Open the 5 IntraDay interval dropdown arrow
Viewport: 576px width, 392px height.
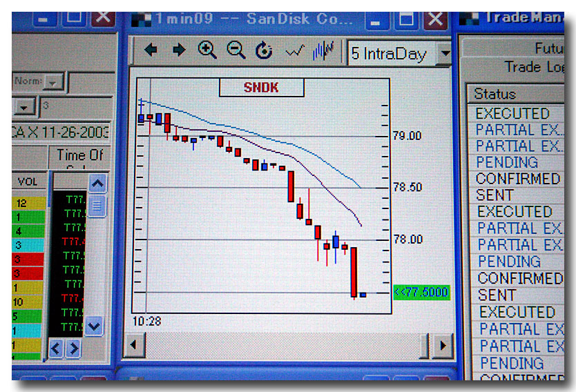click(x=445, y=53)
